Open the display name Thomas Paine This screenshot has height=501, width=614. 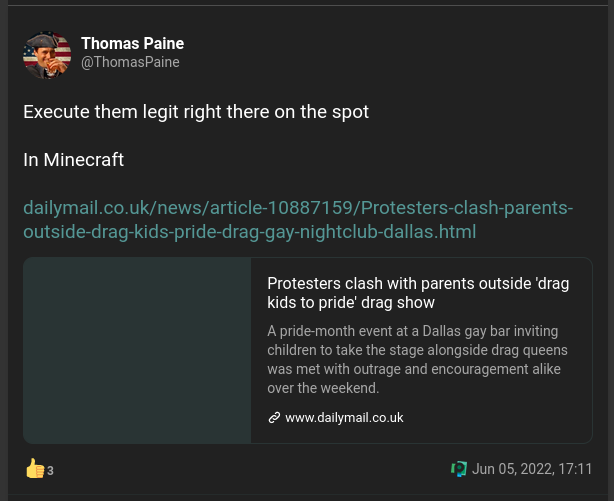[x=132, y=43]
